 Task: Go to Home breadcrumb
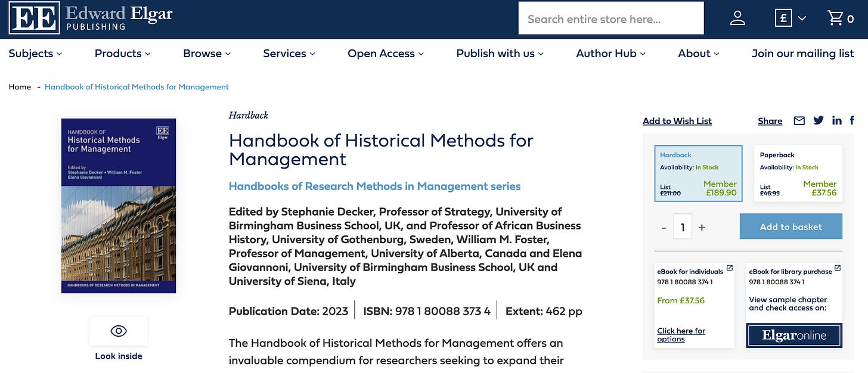[20, 87]
